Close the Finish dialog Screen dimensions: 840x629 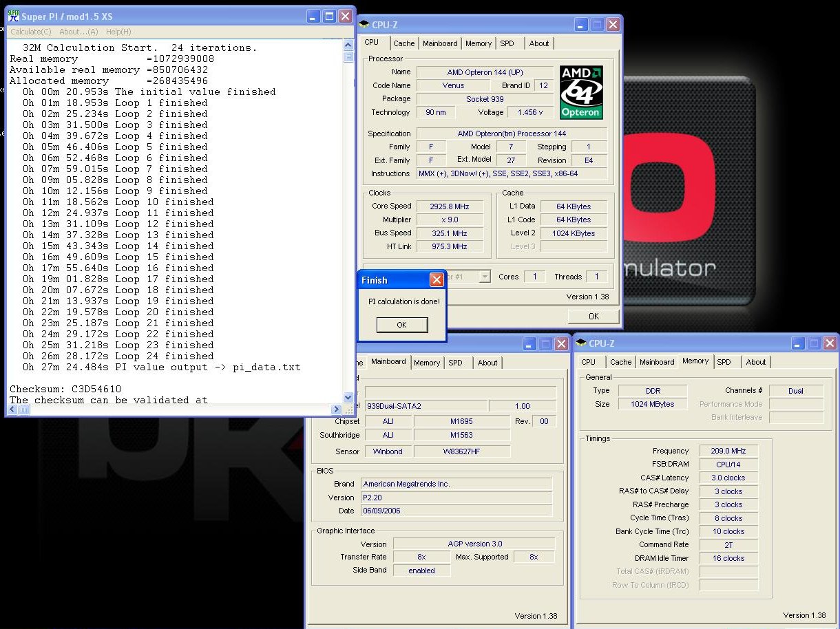click(x=437, y=280)
